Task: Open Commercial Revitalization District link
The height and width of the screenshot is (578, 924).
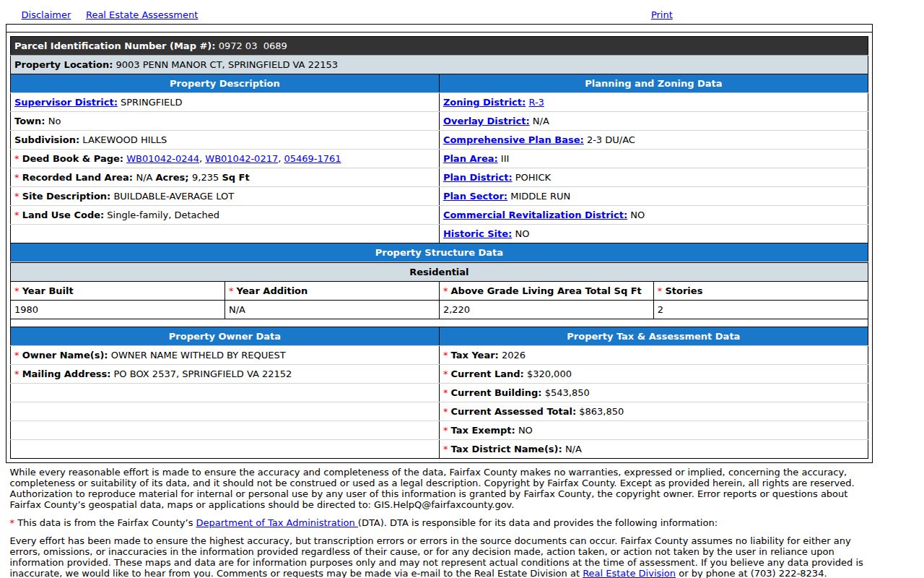Action: point(535,215)
